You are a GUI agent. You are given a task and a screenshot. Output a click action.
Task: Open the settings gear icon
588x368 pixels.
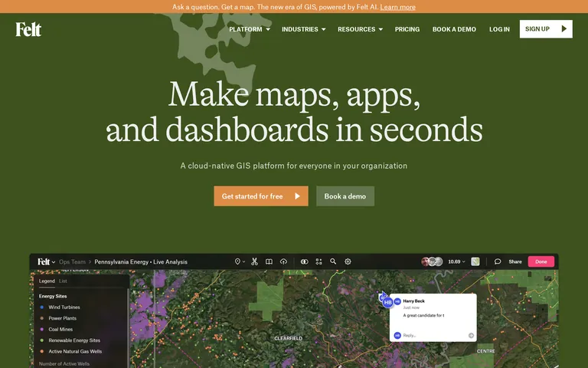[348, 261]
